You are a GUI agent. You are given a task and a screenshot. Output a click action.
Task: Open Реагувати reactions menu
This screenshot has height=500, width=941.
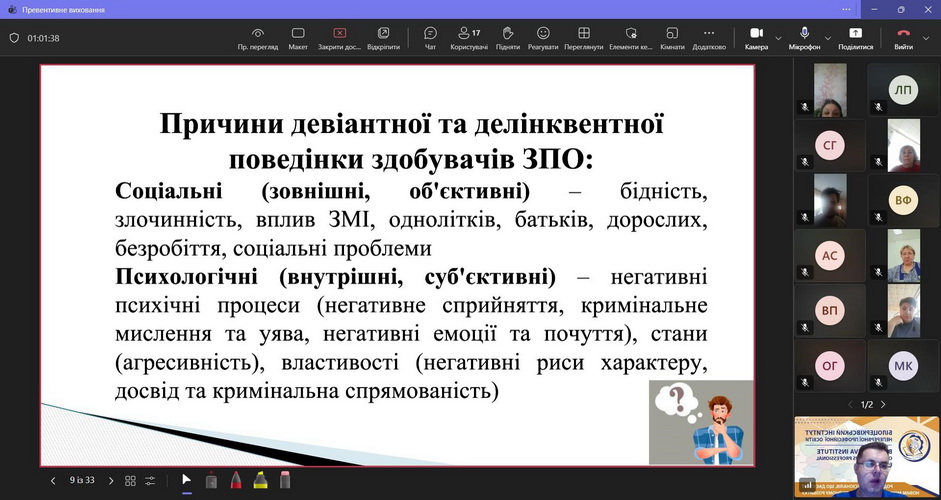[x=543, y=38]
